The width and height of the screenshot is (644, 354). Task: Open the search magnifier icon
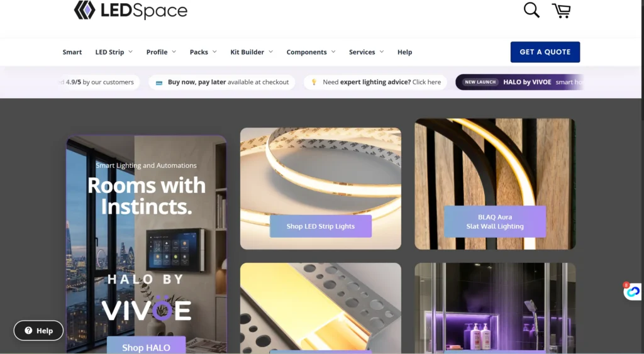coord(531,10)
